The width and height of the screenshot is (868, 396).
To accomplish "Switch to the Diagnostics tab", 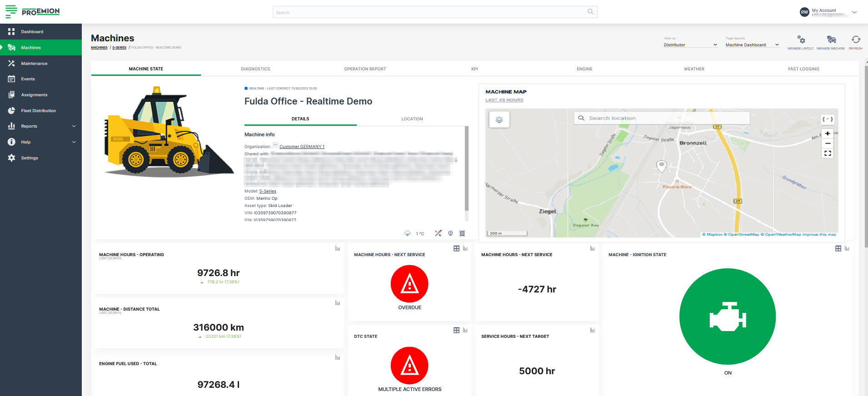I will point(255,69).
